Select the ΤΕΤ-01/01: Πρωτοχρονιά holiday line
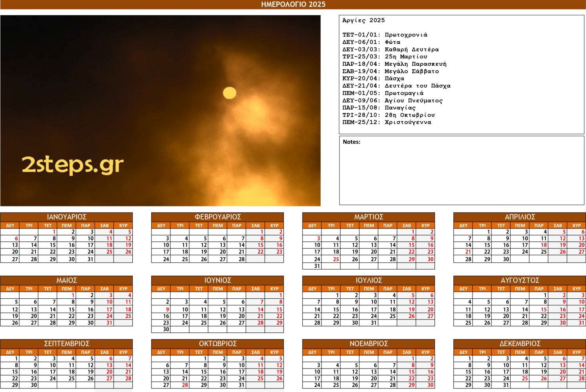 pos(385,35)
